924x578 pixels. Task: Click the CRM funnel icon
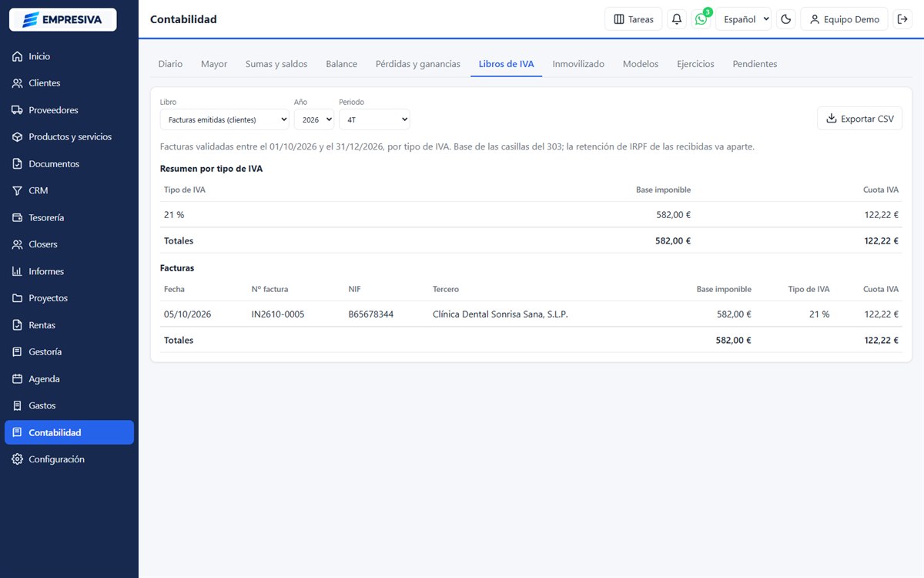coord(17,190)
